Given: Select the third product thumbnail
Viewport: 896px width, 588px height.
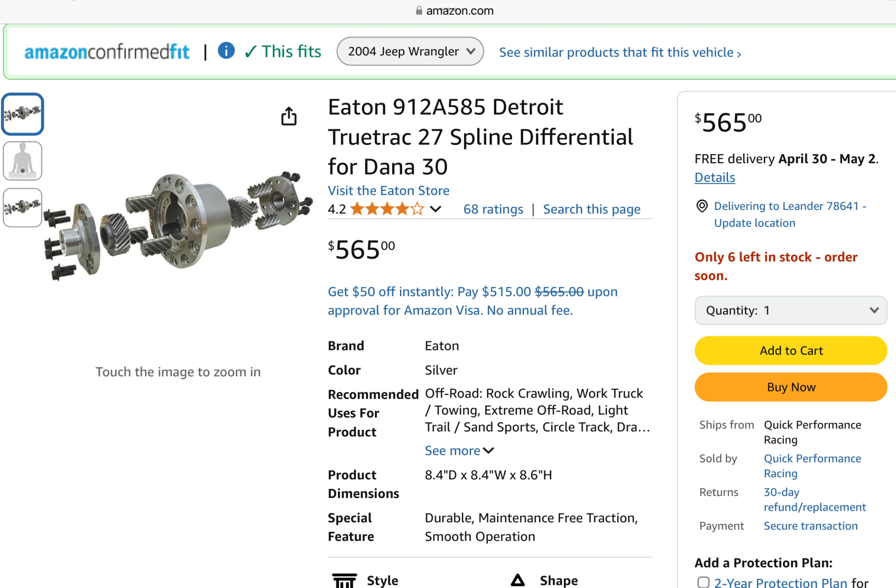Looking at the screenshot, I should click(23, 207).
